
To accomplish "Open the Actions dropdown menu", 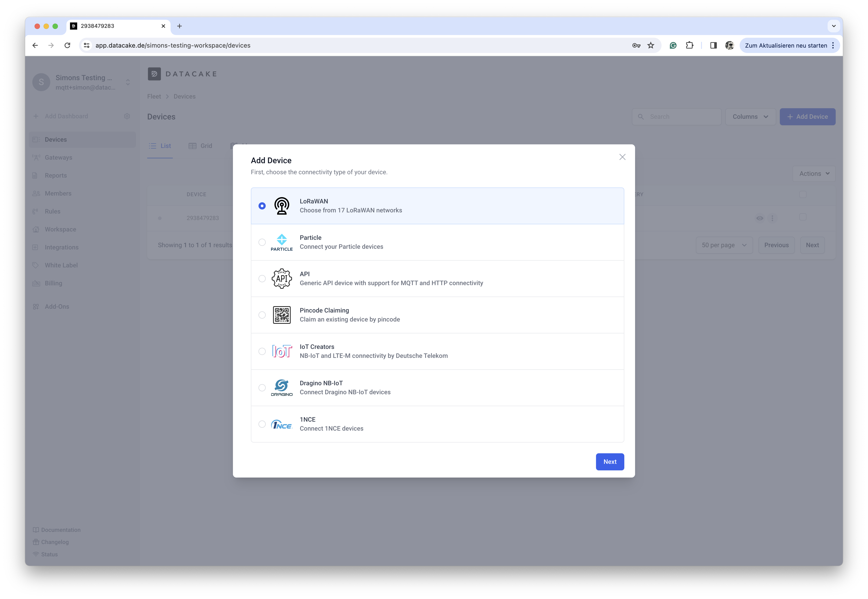I will pyautogui.click(x=814, y=174).
